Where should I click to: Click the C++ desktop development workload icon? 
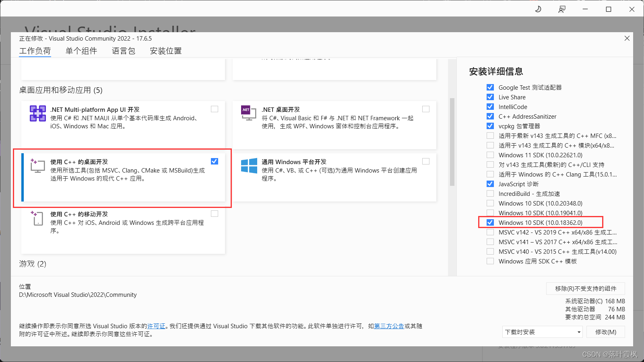click(x=37, y=166)
